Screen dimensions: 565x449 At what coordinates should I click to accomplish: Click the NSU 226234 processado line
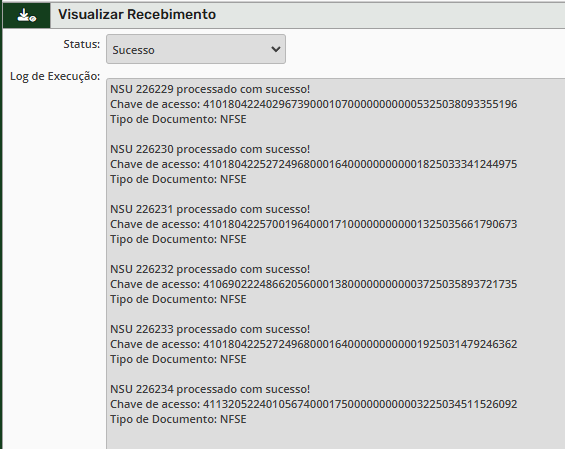pos(210,389)
